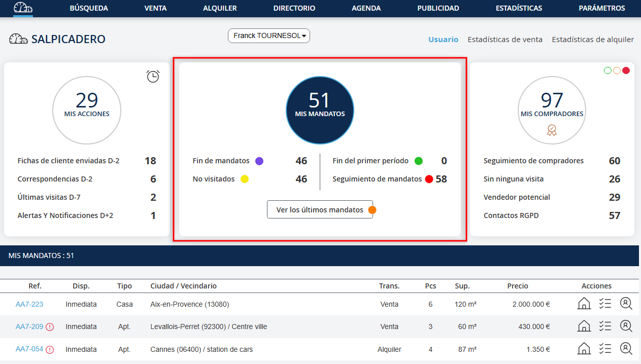
Task: Open checklist icon for listing AA7-209
Action: coord(604,326)
